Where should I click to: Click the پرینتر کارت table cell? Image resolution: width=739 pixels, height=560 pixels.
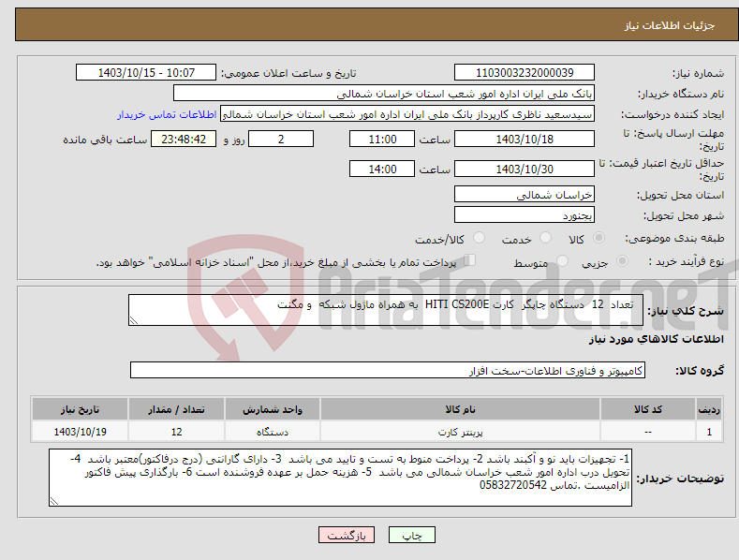tap(460, 432)
